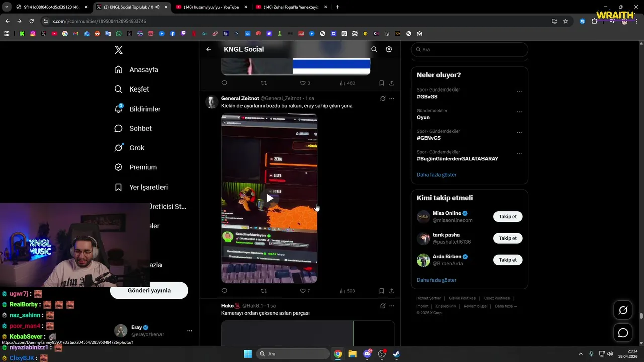Open more options for #BugünGünlerdenGALATASARAY trend
The width and height of the screenshot is (644, 362).
(519, 153)
